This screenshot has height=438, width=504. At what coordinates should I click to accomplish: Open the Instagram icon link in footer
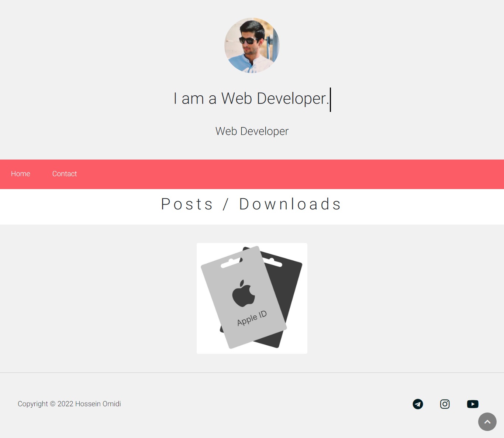[445, 404]
